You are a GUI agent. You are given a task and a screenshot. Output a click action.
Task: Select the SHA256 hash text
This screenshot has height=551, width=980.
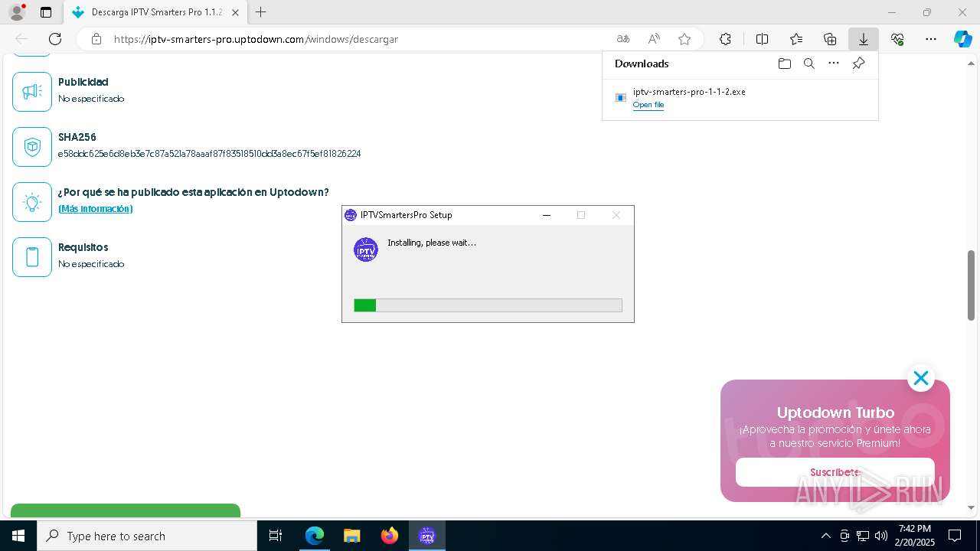[209, 154]
